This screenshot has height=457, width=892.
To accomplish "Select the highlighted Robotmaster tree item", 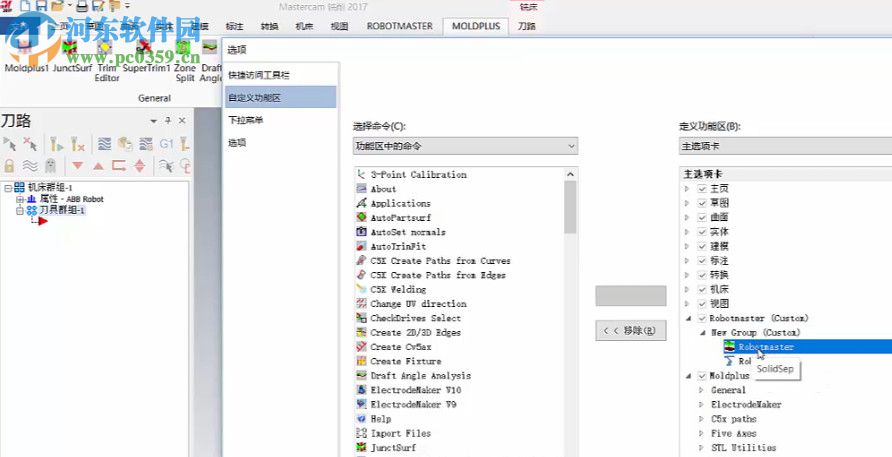I will [807, 347].
